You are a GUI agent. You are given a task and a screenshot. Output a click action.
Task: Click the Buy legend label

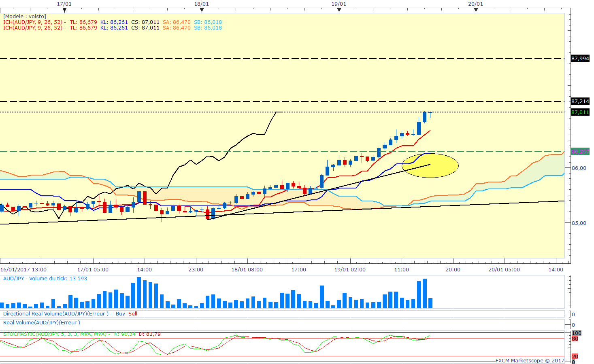[x=120, y=314]
